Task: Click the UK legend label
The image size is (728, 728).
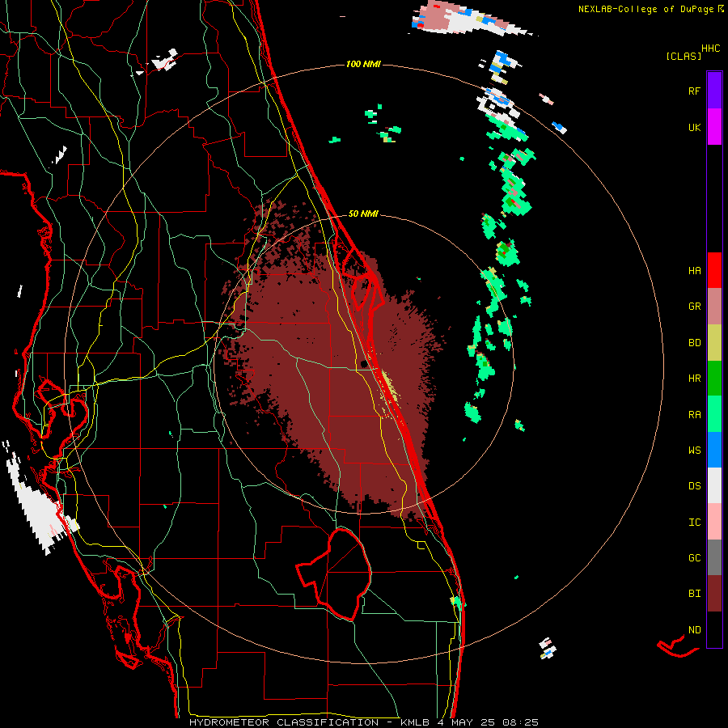Action: coord(694,127)
